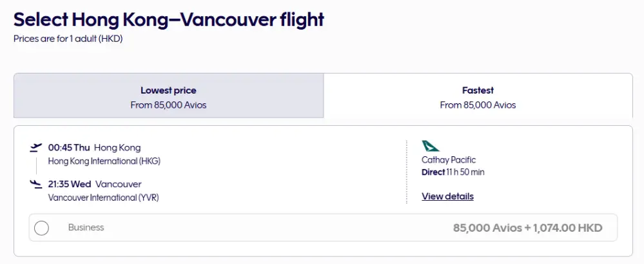Click the 21:35 Wed arrival time
The height and width of the screenshot is (264, 644).
click(70, 185)
